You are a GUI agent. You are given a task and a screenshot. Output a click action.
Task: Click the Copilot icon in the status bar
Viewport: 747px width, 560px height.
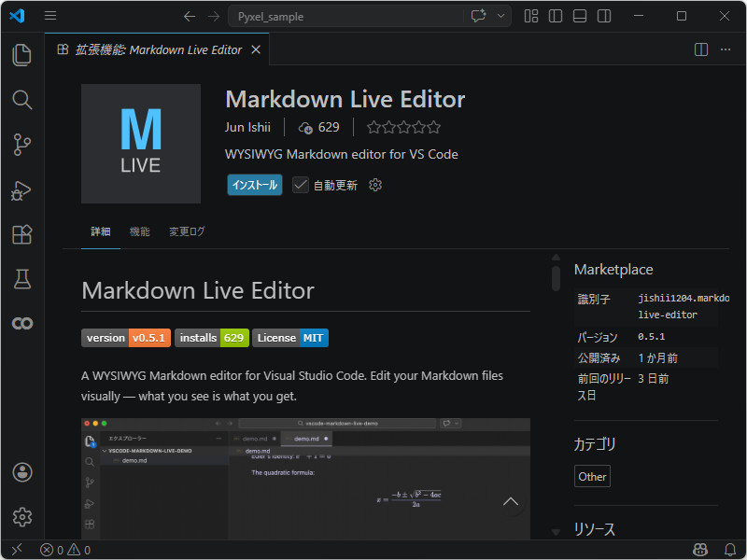coord(700,550)
